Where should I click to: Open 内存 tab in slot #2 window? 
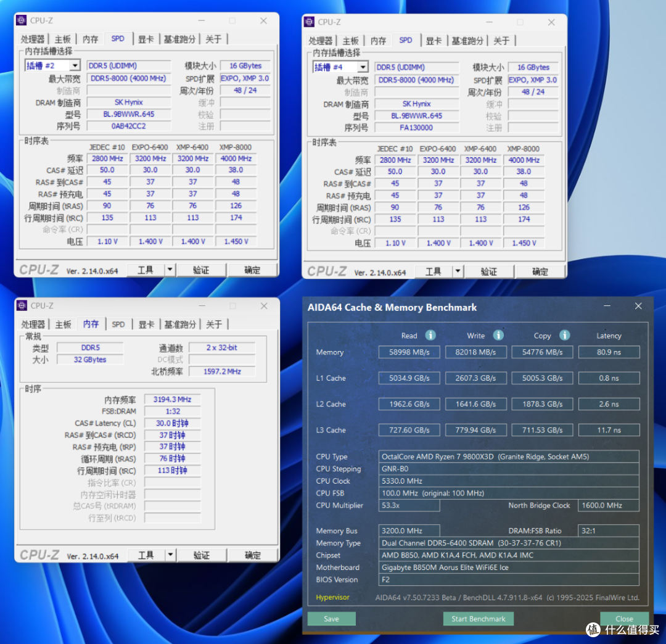(90, 39)
